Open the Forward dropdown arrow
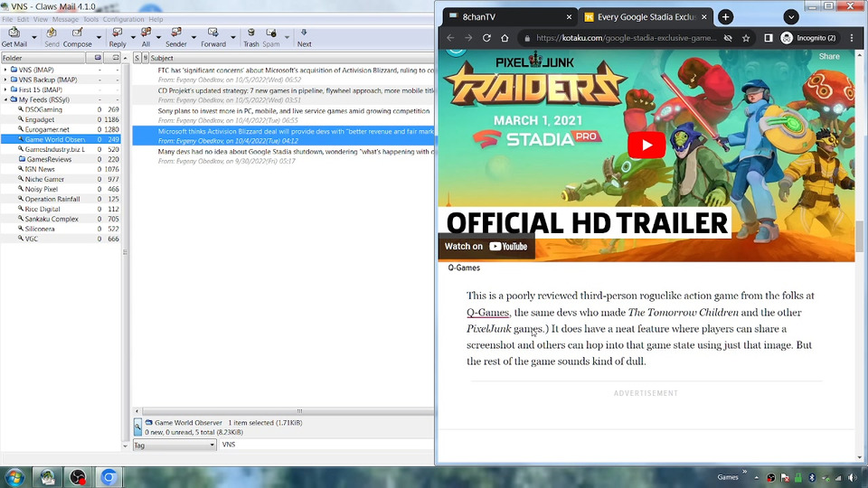The width and height of the screenshot is (868, 488). pyautogui.click(x=233, y=38)
